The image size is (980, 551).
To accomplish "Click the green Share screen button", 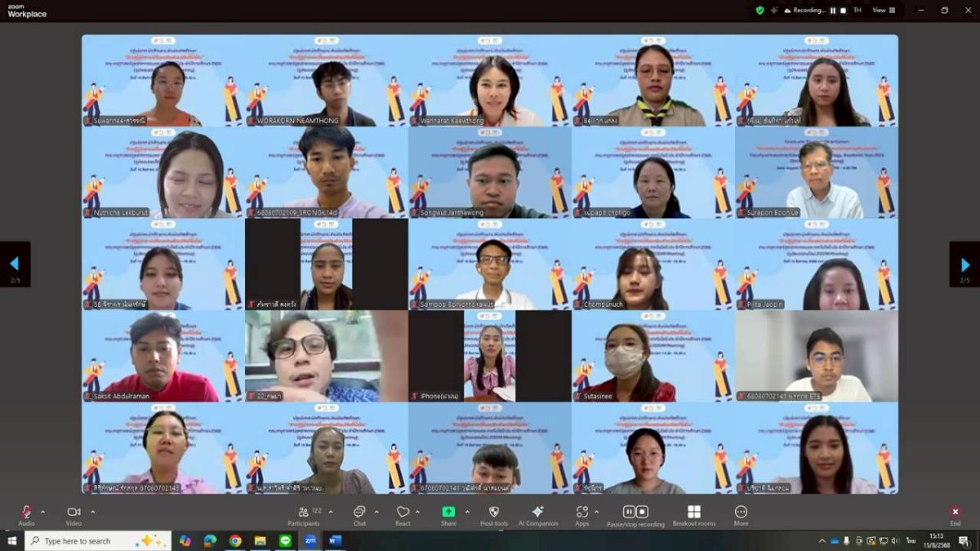I will pyautogui.click(x=448, y=512).
